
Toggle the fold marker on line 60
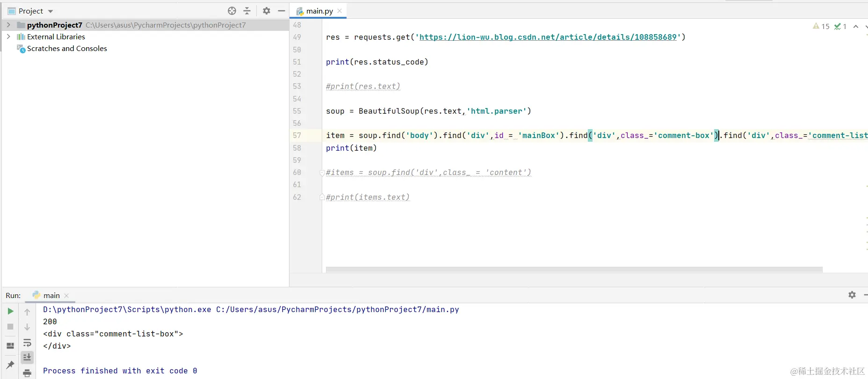tap(322, 173)
